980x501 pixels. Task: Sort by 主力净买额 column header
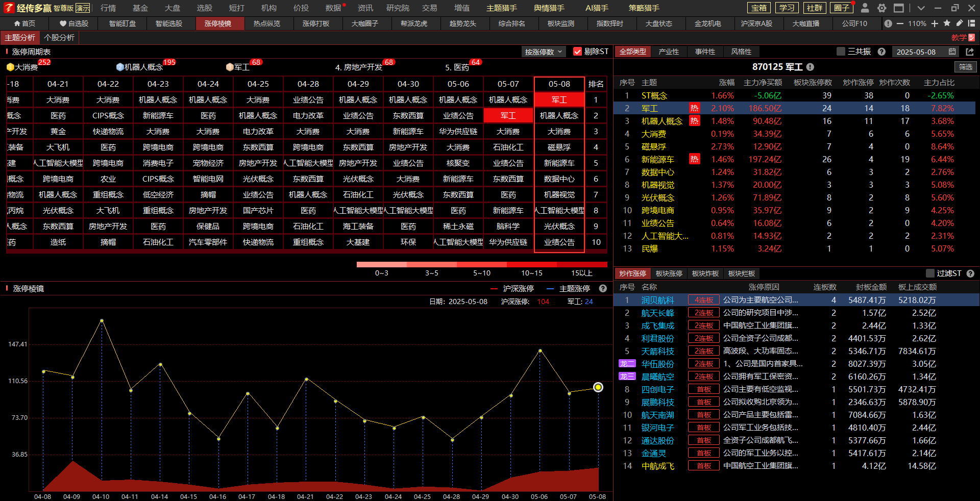[763, 82]
